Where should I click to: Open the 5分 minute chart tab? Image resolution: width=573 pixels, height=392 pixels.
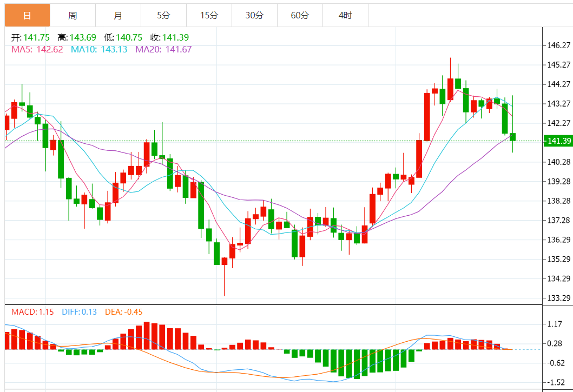(164, 15)
